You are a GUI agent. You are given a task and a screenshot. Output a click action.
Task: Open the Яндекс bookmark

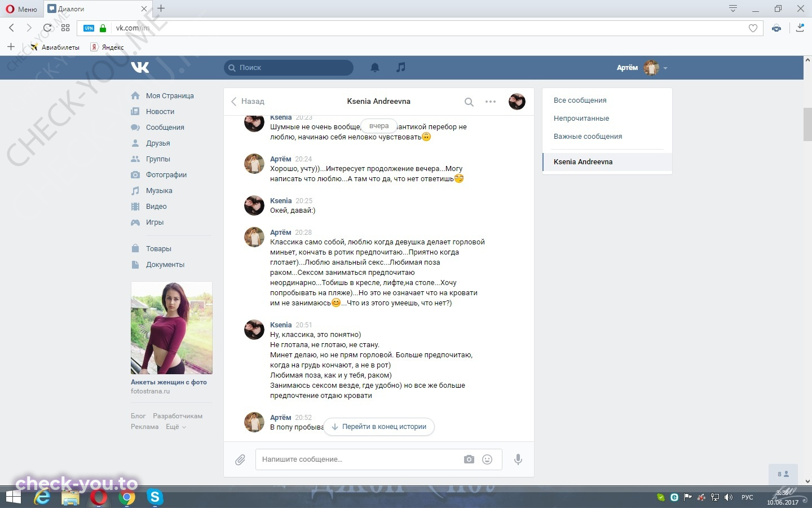(x=107, y=47)
